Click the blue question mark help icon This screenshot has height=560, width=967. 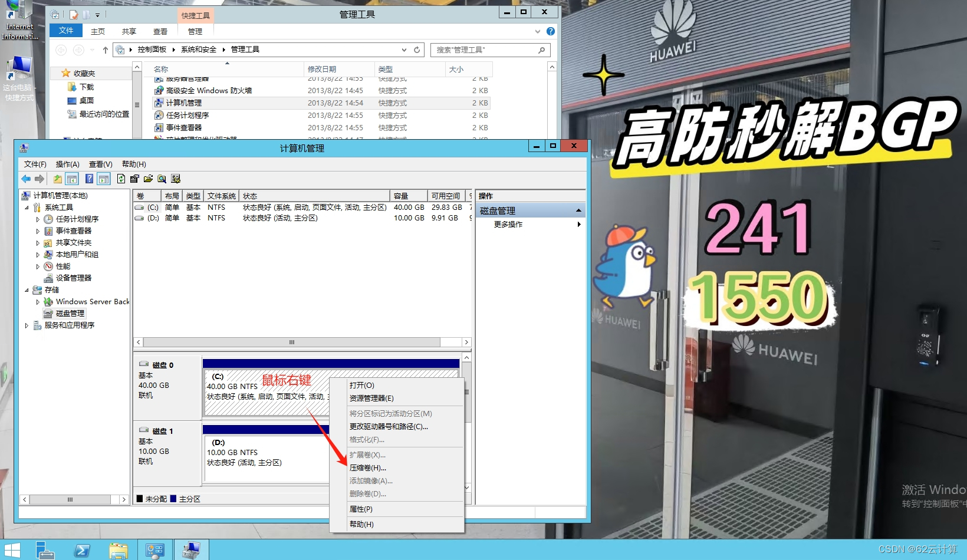click(89, 179)
